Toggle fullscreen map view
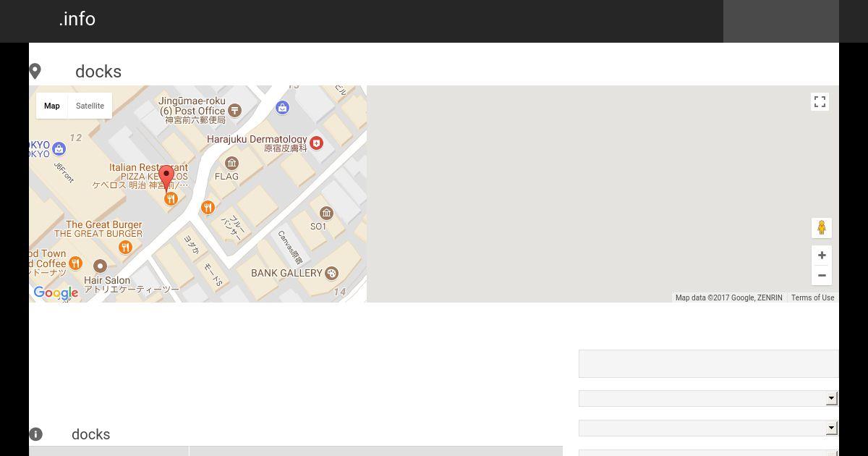Screen dimensions: 868x456 coord(820,102)
